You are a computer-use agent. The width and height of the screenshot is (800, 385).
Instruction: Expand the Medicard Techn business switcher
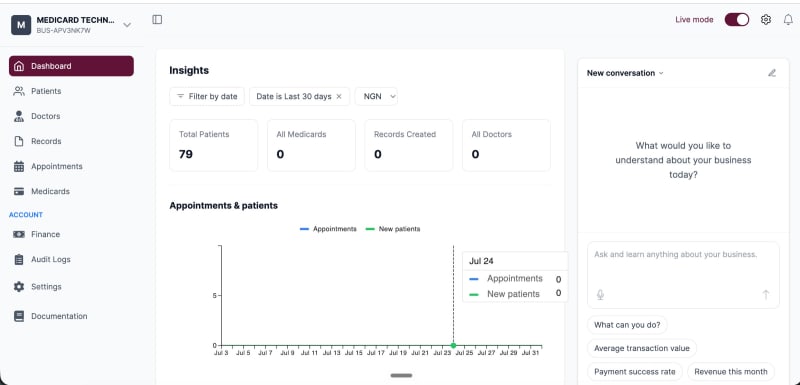tap(127, 24)
